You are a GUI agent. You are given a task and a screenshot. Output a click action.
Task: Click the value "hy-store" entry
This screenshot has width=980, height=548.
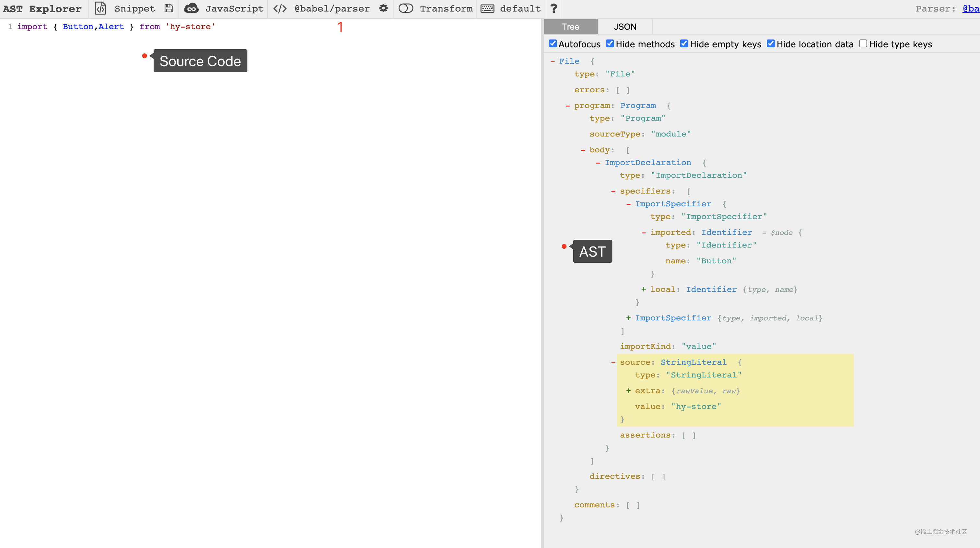click(x=678, y=406)
